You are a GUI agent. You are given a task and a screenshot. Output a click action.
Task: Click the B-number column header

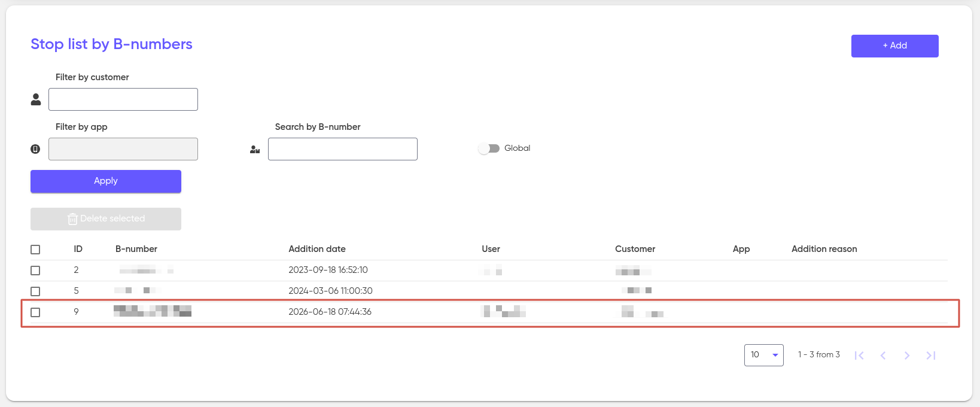136,249
